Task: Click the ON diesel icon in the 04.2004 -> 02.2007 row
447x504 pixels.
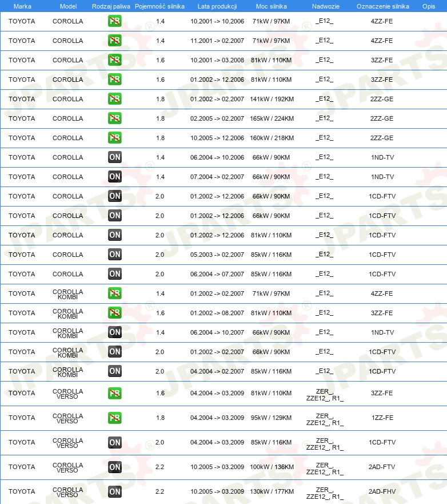Action: (115, 371)
